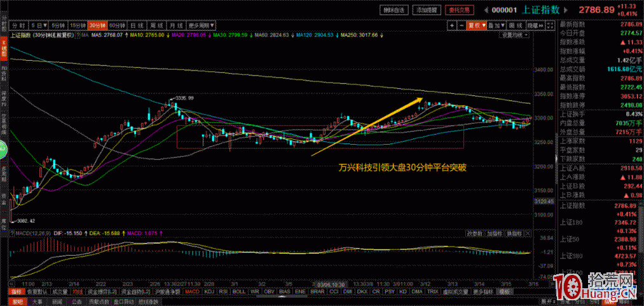Switch to 日线 daily chart
The height and width of the screenshot is (306, 644).
click(x=139, y=25)
